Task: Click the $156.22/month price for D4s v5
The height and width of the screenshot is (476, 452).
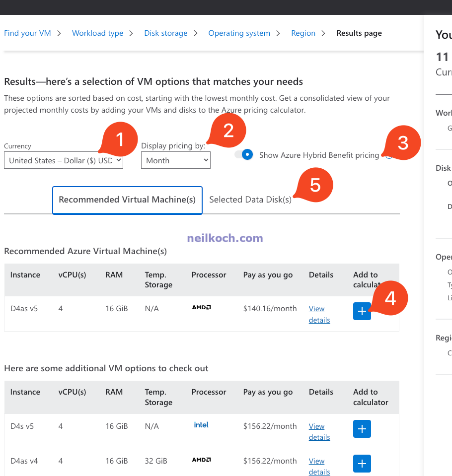Action: [x=270, y=426]
